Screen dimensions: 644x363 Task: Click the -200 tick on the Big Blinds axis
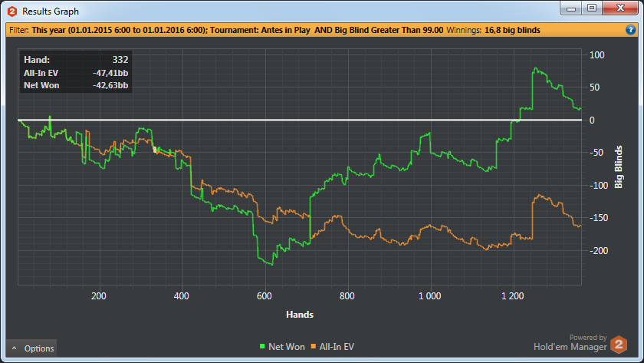pyautogui.click(x=595, y=251)
